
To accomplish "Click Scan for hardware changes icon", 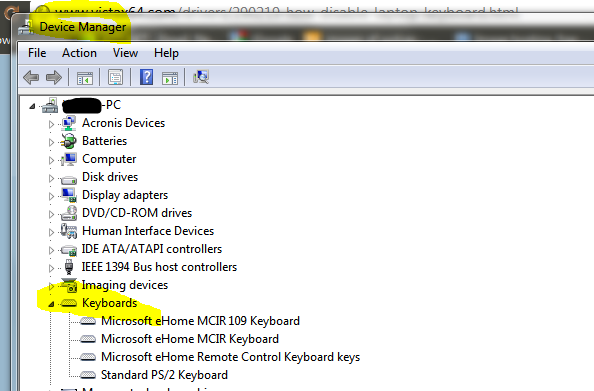I will coord(201,77).
